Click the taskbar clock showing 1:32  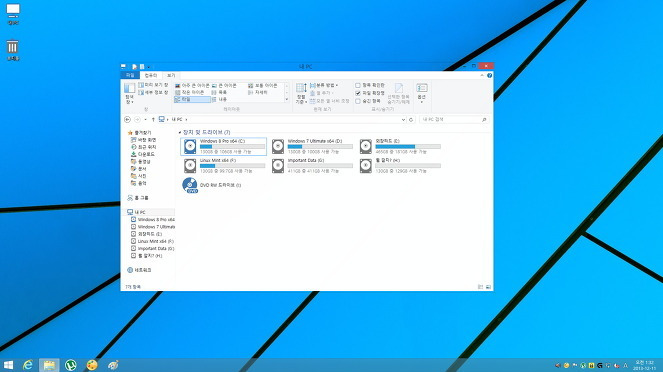(x=644, y=365)
